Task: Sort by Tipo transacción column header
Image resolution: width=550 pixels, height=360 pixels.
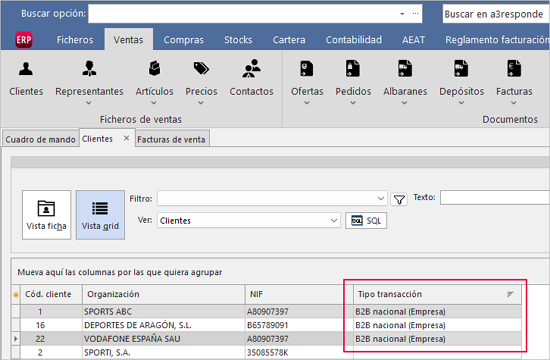Action: pyautogui.click(x=437, y=294)
